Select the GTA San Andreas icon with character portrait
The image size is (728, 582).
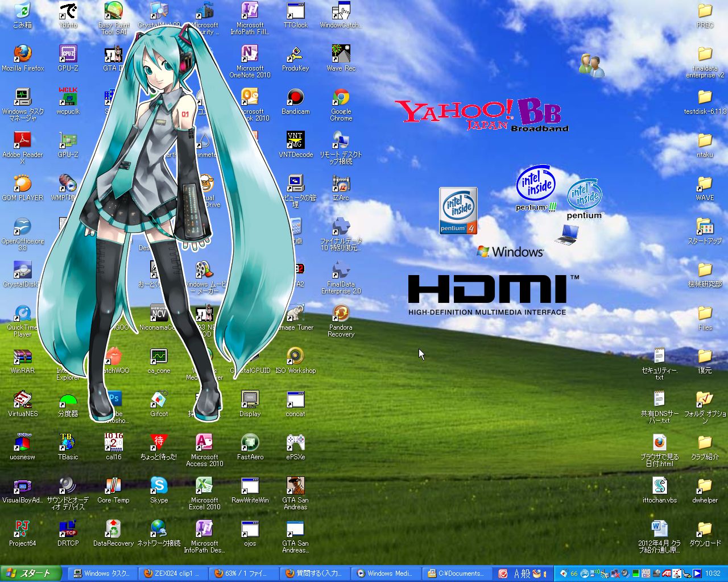(x=296, y=493)
